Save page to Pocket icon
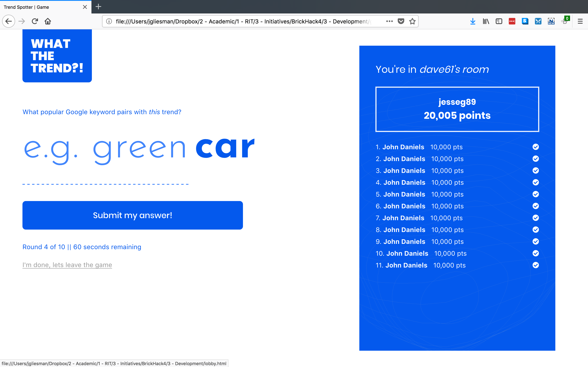 coord(401,21)
